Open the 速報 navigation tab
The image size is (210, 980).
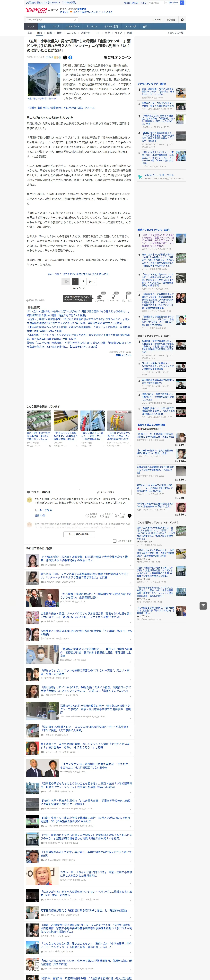43,27
